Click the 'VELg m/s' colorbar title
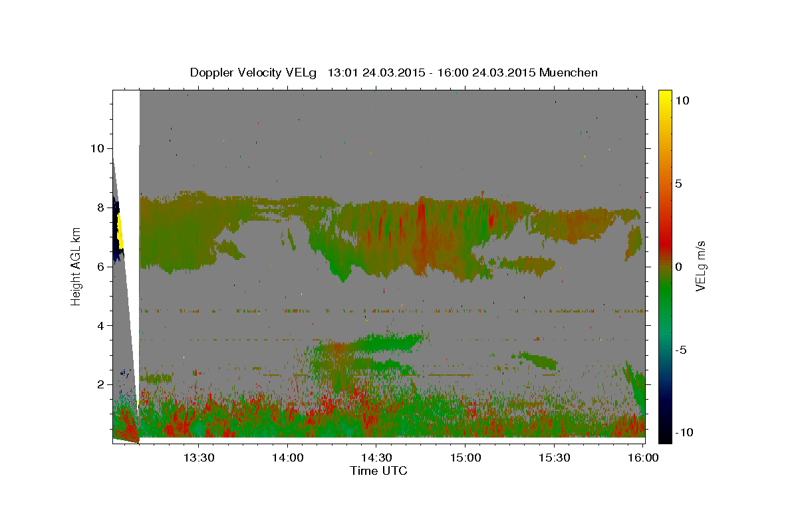Viewport: 798px width, 532px height. click(x=702, y=267)
